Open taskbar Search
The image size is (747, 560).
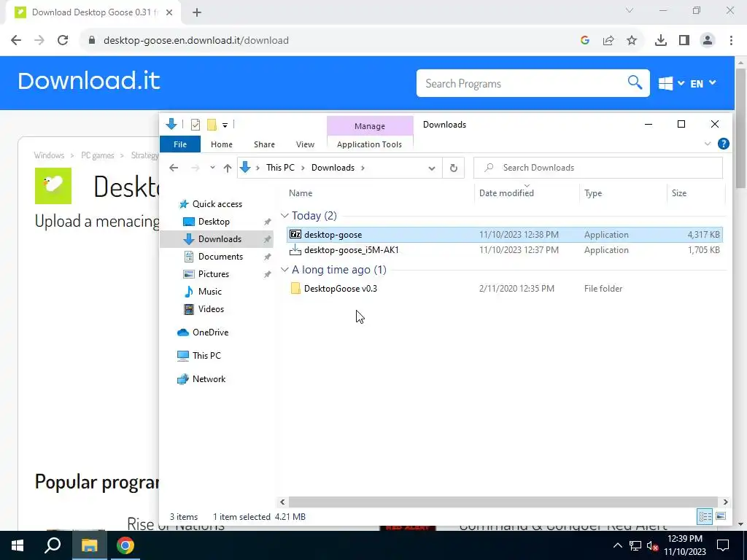(53, 545)
